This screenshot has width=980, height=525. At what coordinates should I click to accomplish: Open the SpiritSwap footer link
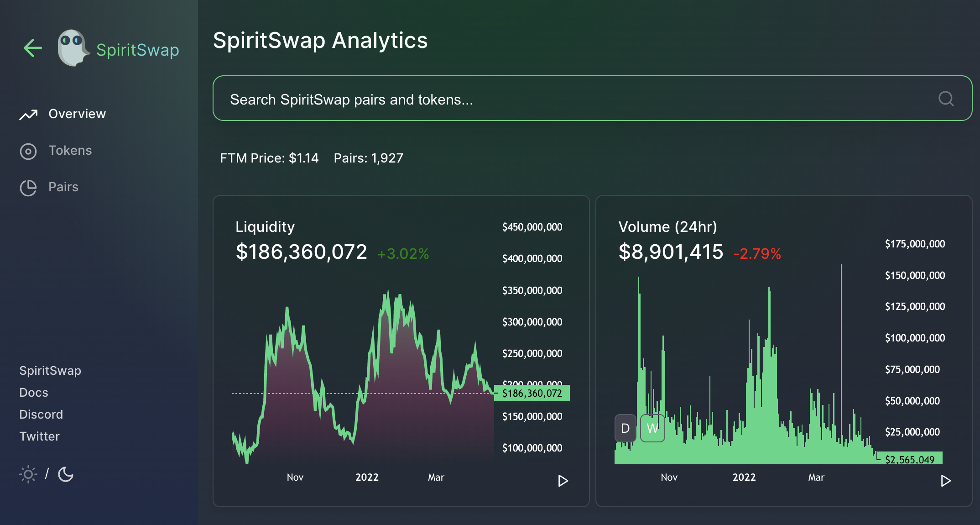point(50,370)
